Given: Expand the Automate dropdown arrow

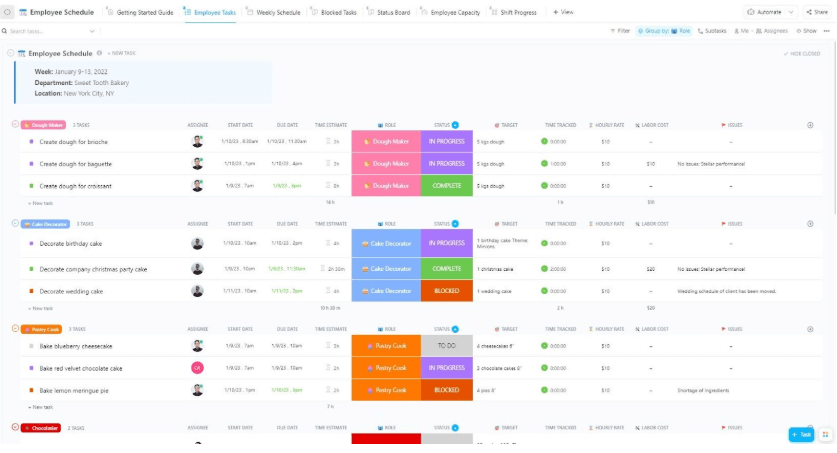Looking at the screenshot, I should point(791,12).
